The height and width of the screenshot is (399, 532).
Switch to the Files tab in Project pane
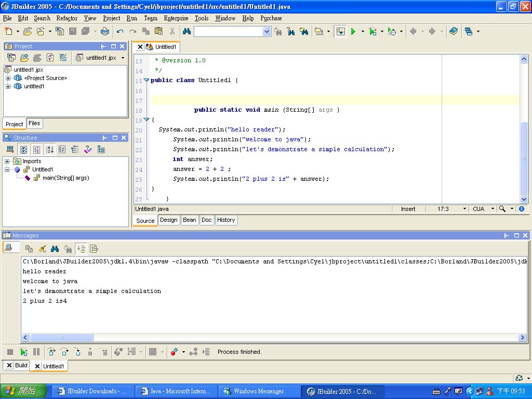click(34, 124)
